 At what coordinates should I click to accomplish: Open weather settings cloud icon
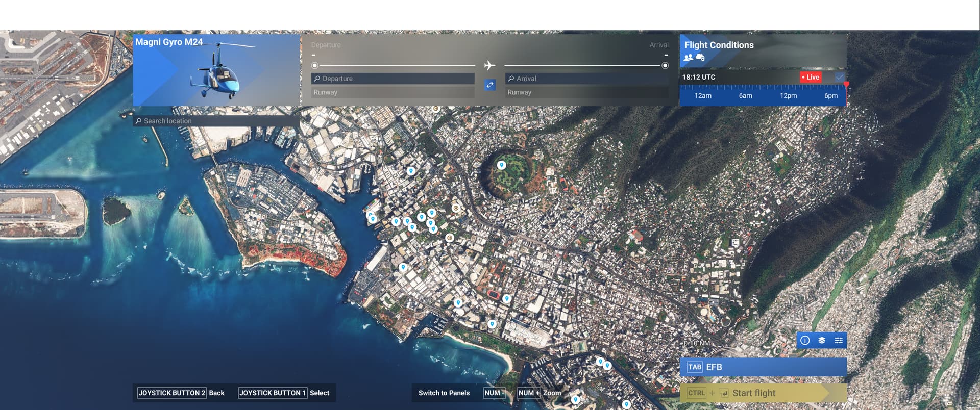click(x=700, y=58)
